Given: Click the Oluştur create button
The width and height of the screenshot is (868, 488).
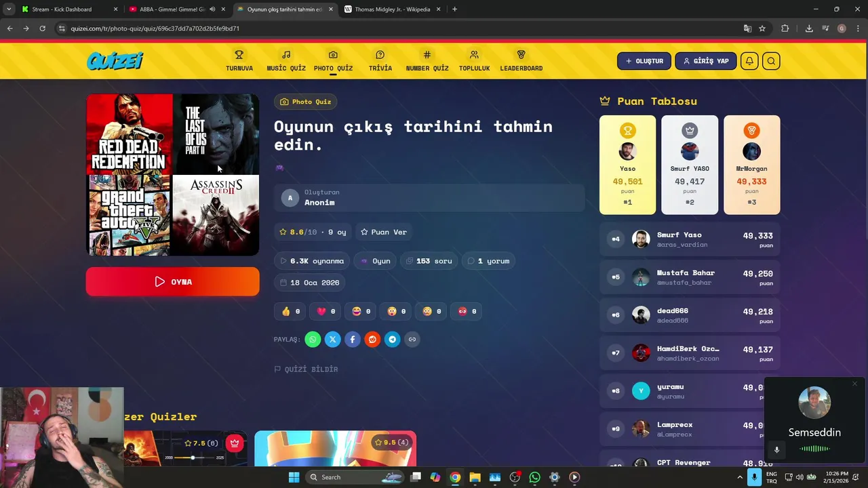Looking at the screenshot, I should pos(644,61).
